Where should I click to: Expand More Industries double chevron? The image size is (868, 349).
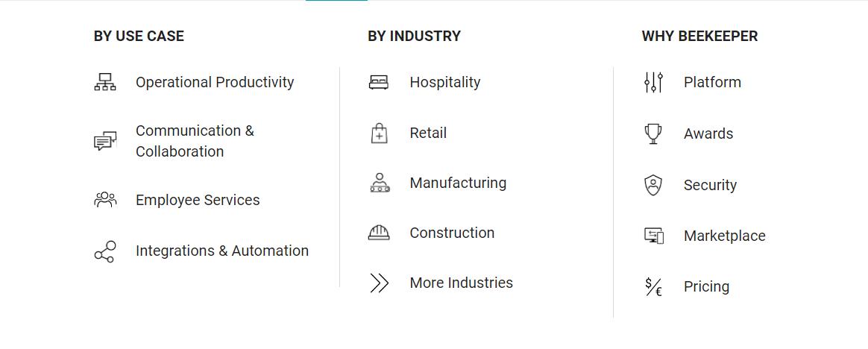[379, 283]
